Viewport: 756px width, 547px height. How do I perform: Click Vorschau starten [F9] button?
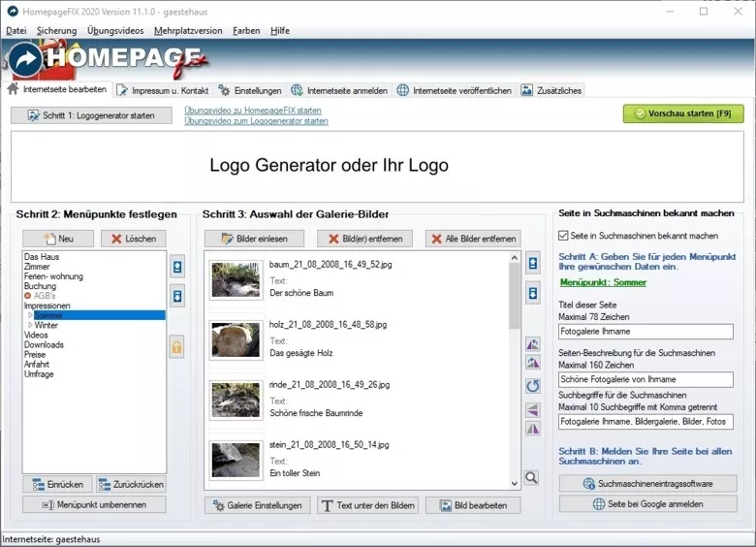683,113
